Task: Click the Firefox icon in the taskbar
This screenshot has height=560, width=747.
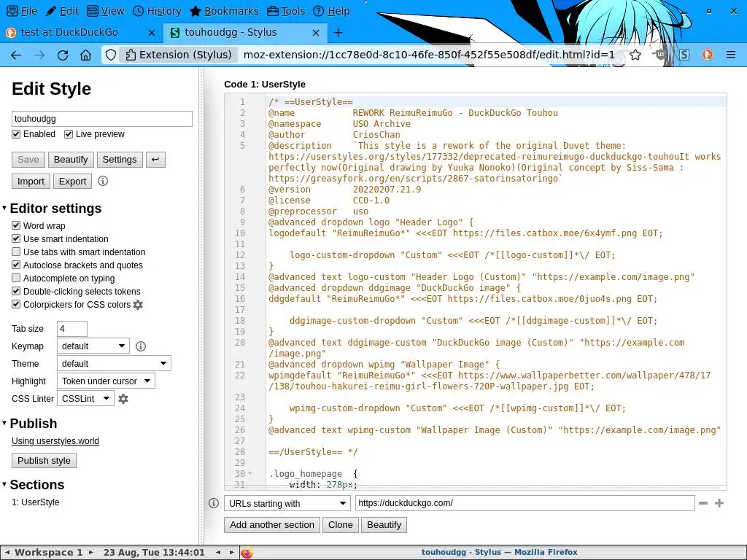Action: tap(247, 553)
